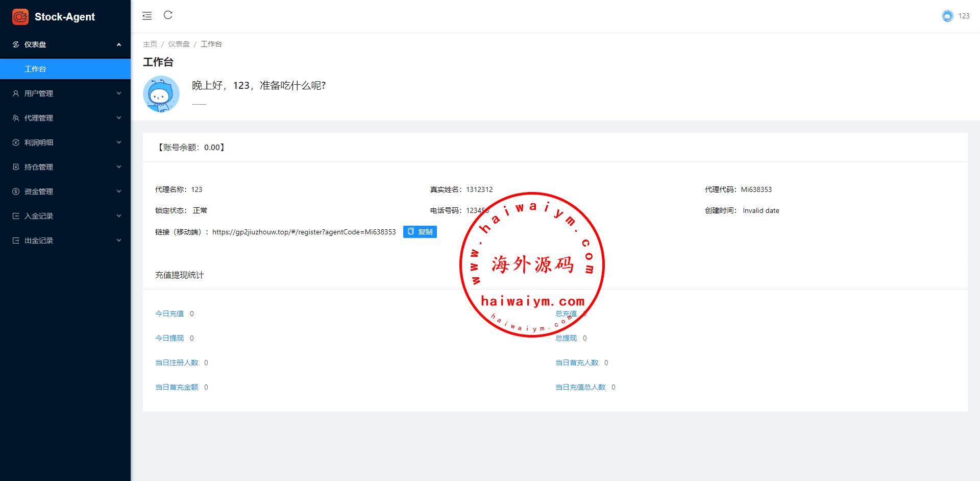Collapse sidebar with the menu fold icon

[x=147, y=16]
